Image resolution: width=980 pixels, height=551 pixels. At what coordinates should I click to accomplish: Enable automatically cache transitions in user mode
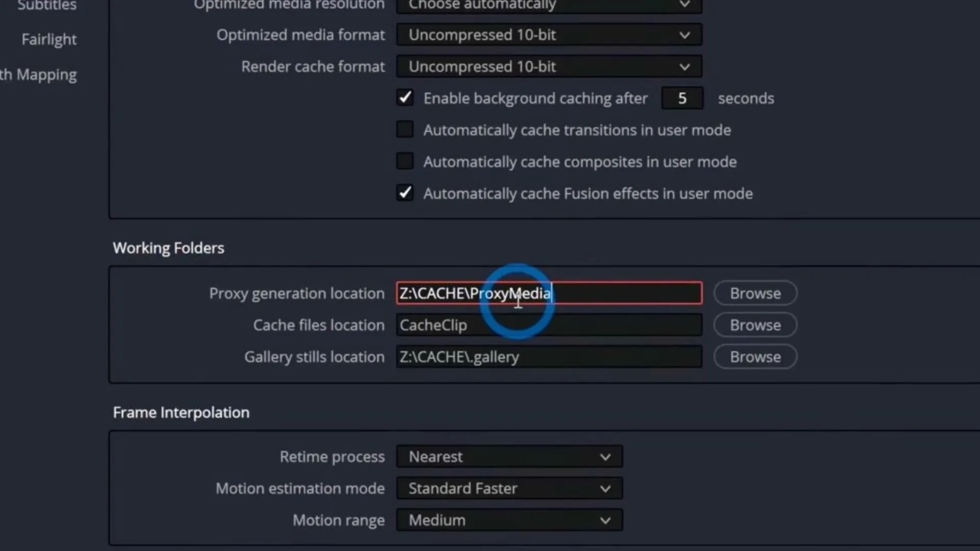click(x=405, y=130)
